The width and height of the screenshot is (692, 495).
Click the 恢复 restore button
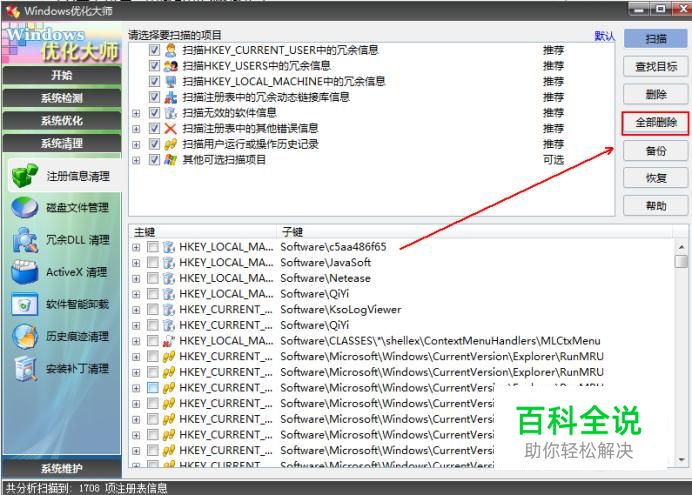(x=656, y=178)
